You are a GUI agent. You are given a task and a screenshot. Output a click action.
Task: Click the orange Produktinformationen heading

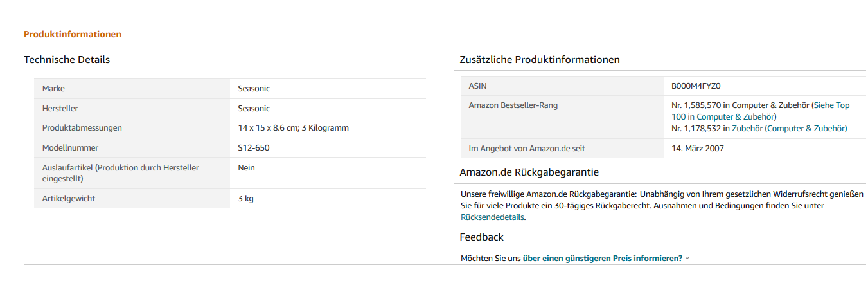coord(73,34)
